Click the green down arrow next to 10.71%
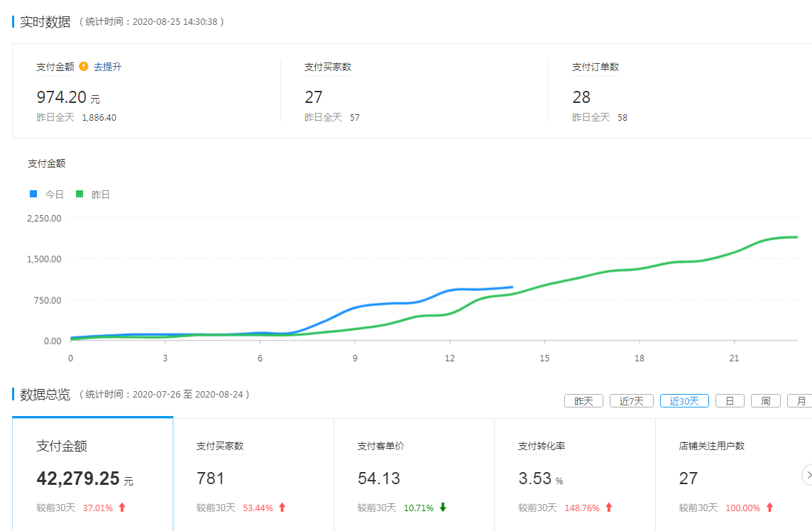The width and height of the screenshot is (812, 531). click(443, 507)
